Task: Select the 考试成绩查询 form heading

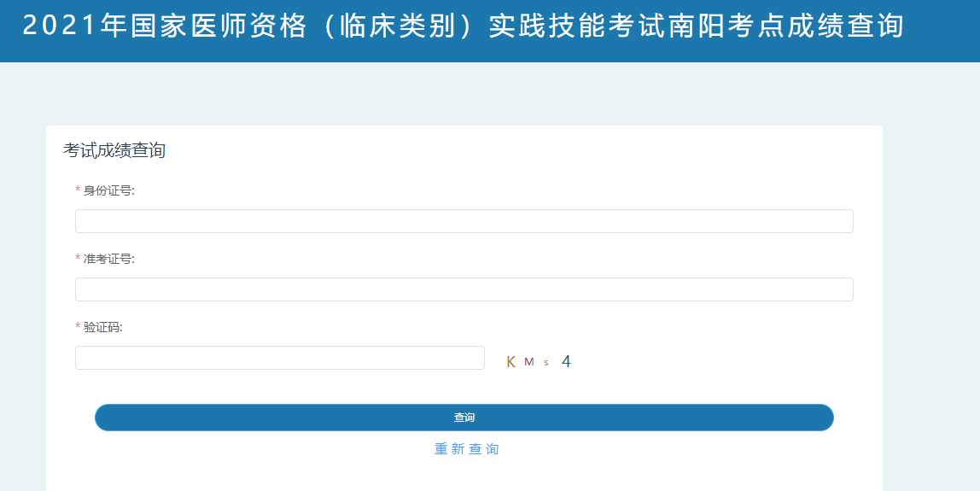Action: point(114,151)
